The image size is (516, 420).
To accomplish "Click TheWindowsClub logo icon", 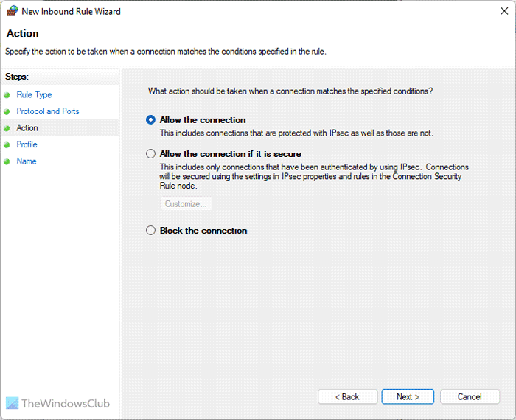I will click(x=13, y=403).
